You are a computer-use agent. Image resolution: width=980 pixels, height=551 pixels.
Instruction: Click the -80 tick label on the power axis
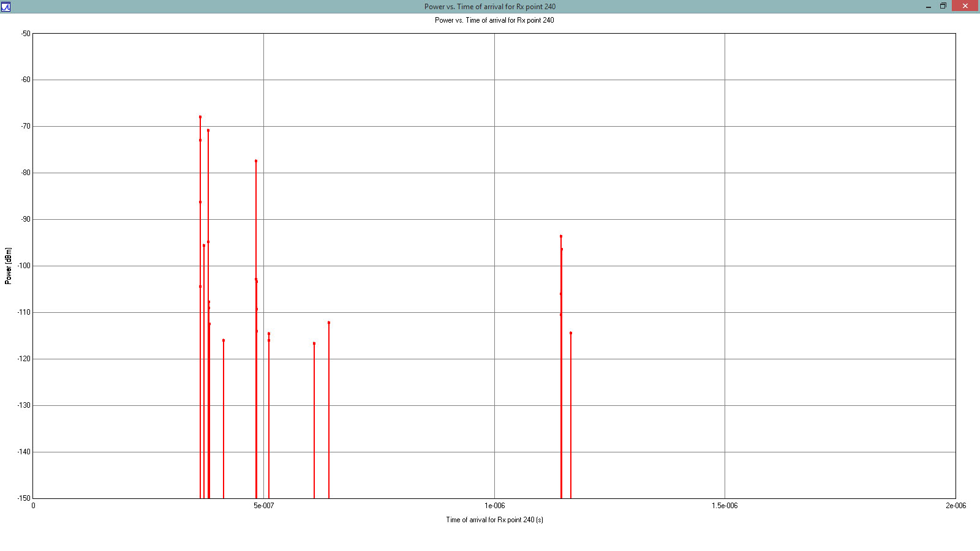click(25, 173)
